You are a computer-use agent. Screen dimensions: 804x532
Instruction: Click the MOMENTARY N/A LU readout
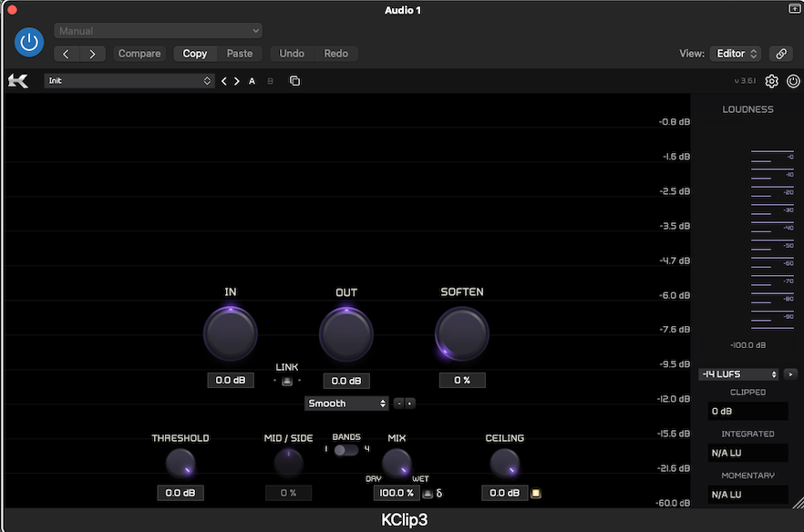pyautogui.click(x=747, y=495)
